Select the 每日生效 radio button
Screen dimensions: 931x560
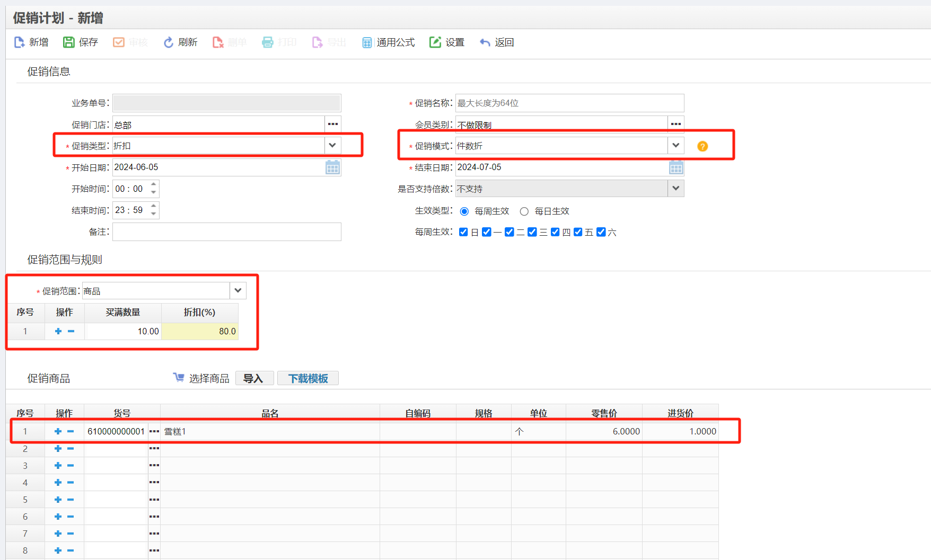(x=524, y=211)
